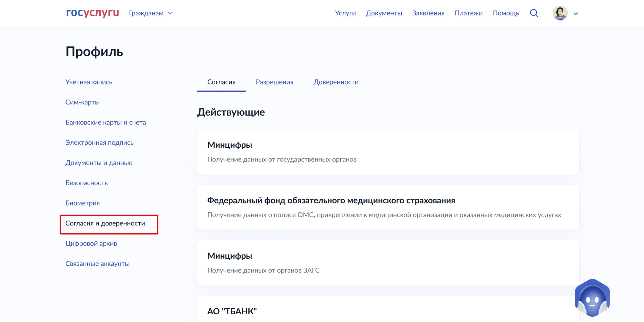Open Связанные аккаунты section
Image resolution: width=644 pixels, height=322 pixels.
pyautogui.click(x=97, y=264)
